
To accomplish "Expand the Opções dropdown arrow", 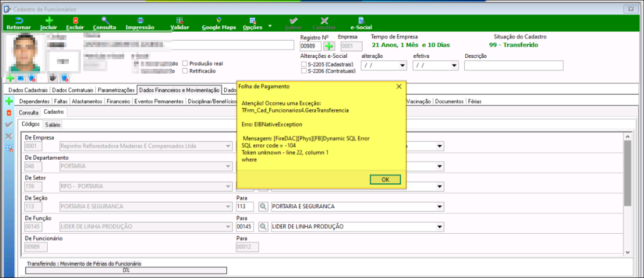I will point(270,26).
